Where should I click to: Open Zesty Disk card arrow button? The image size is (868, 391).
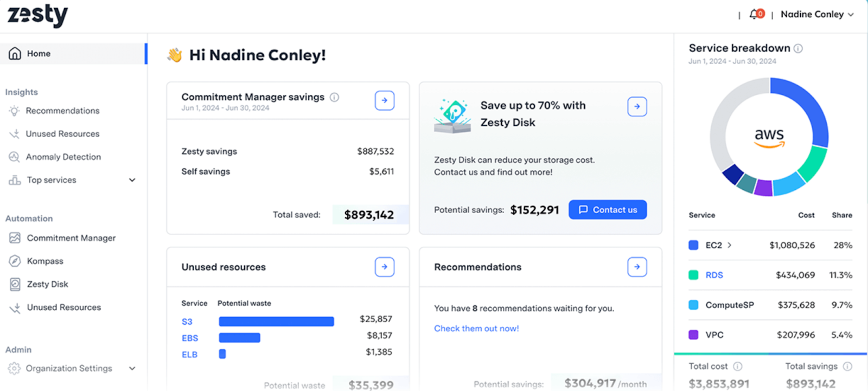click(637, 106)
